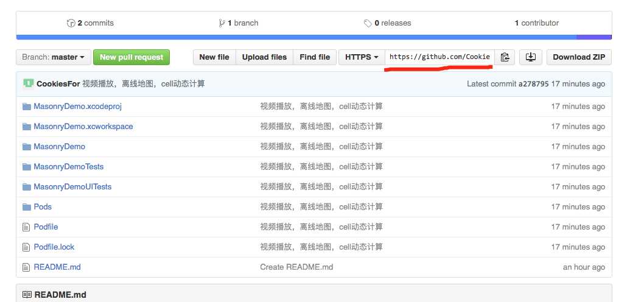This screenshot has width=644, height=302.
Task: Click the MasonryDemo row folder icon
Action: point(27,147)
